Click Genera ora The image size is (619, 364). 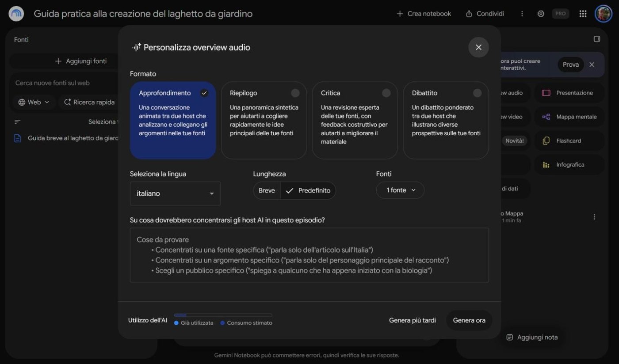[469, 320]
